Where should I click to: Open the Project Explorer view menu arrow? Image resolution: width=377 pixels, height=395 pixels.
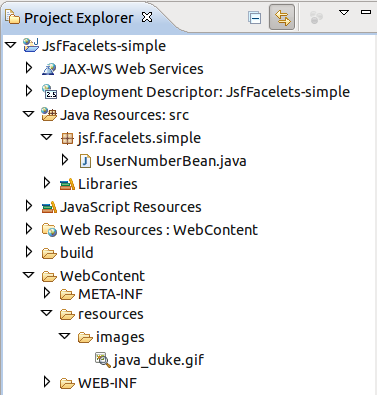tap(344, 13)
